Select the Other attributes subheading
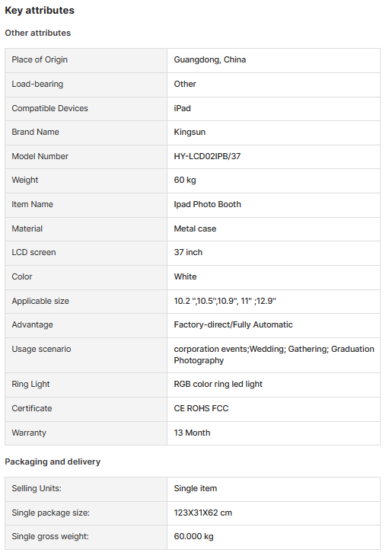 pos(38,33)
